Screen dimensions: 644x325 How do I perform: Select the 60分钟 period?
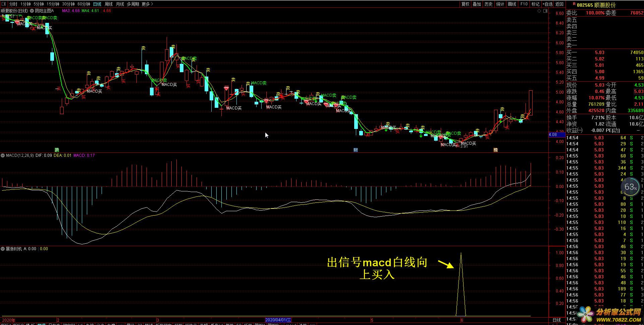(x=84, y=4)
